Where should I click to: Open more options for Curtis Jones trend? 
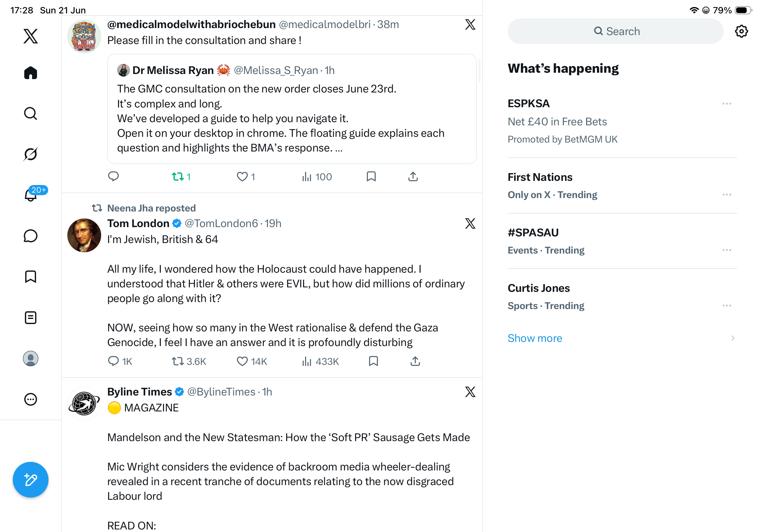pos(727,306)
